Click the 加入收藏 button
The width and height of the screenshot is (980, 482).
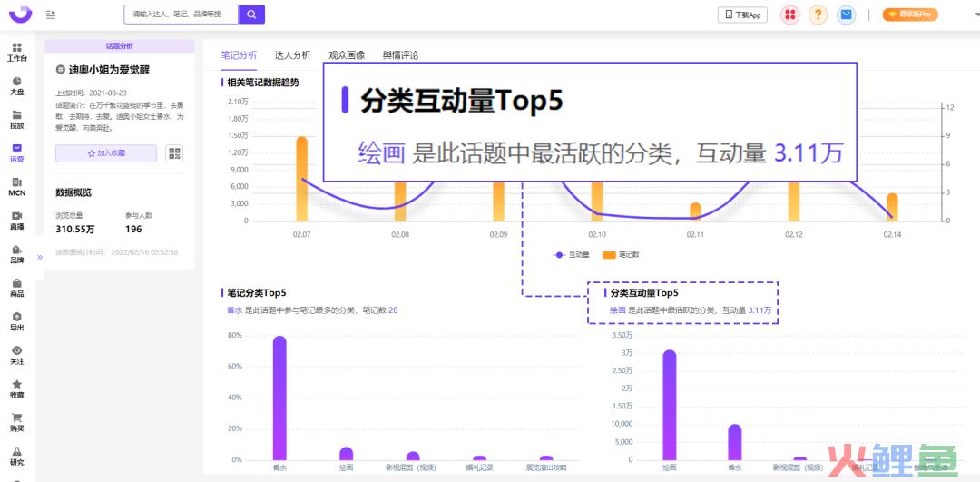point(106,153)
